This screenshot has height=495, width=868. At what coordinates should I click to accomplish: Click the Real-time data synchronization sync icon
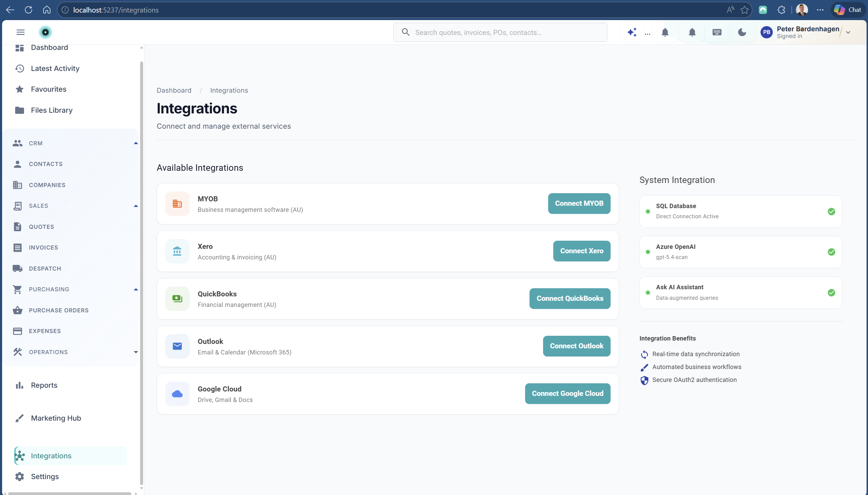pos(644,354)
